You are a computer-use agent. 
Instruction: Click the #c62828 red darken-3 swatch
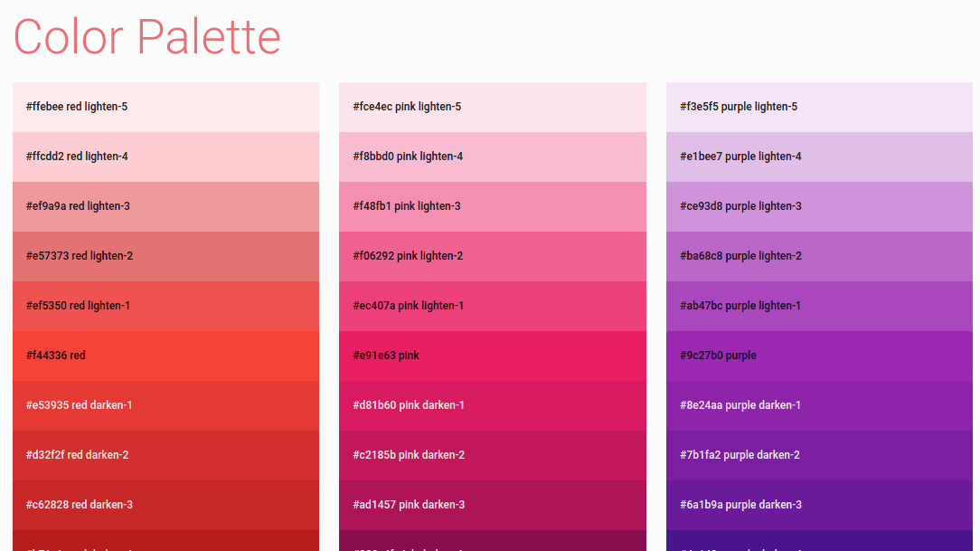(x=165, y=505)
